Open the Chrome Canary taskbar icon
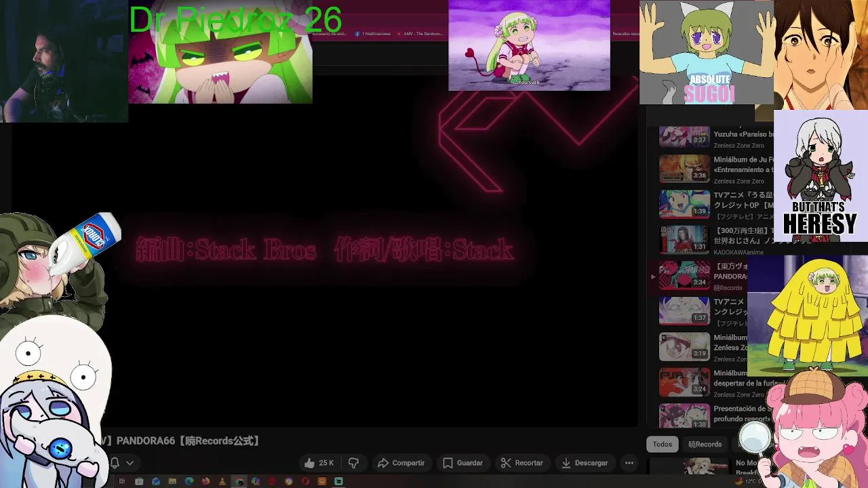Image resolution: width=868 pixels, height=488 pixels. point(289,481)
